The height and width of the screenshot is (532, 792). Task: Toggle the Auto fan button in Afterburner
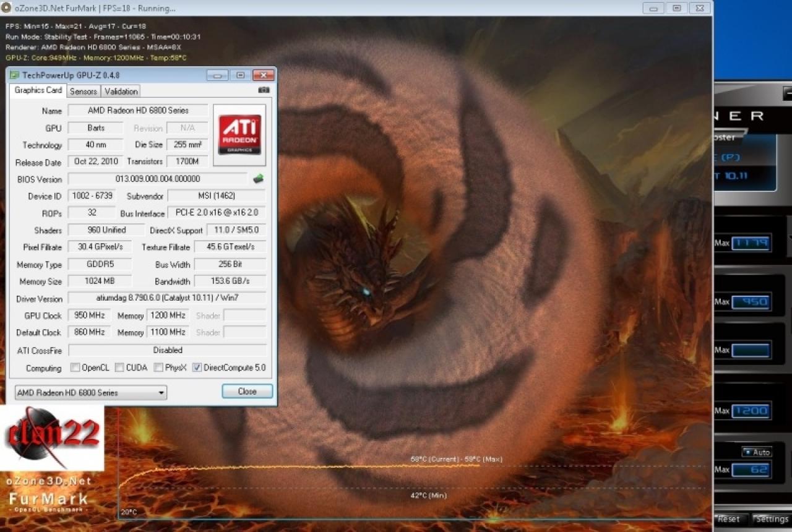pyautogui.click(x=757, y=452)
